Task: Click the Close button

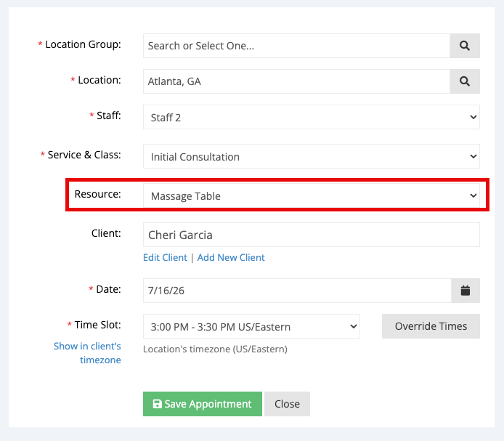Action: coord(287,404)
